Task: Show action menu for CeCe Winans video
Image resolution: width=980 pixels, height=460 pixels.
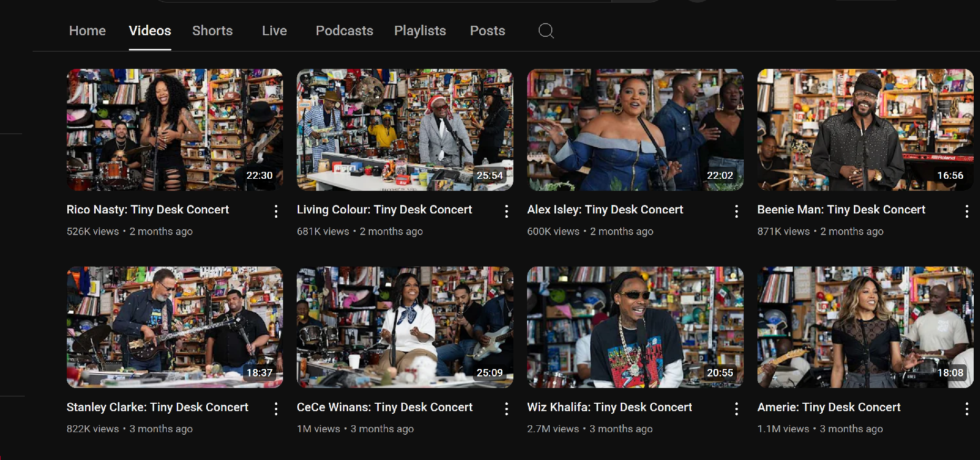Action: click(x=507, y=409)
